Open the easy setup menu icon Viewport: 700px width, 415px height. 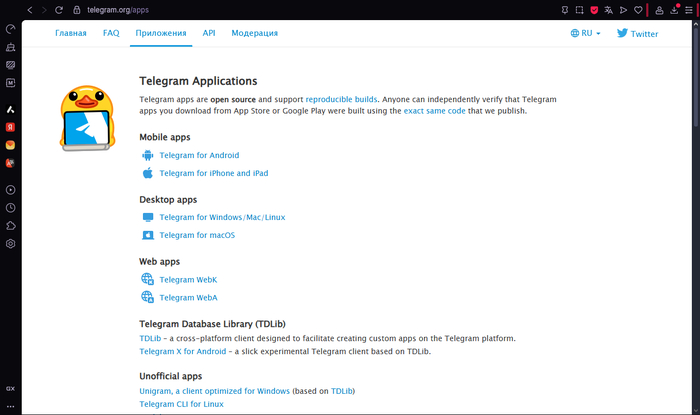(x=689, y=10)
